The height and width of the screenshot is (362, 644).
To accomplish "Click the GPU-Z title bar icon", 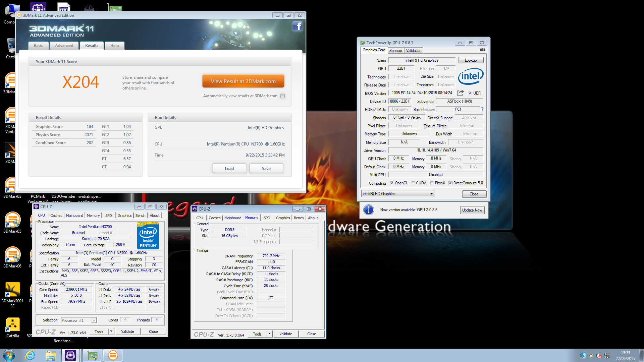I will pyautogui.click(x=363, y=43).
